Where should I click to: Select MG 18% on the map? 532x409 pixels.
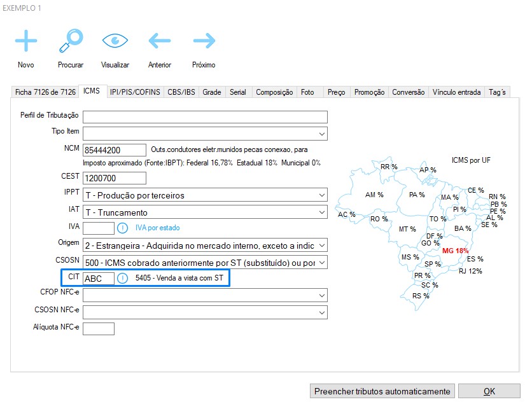tap(455, 251)
